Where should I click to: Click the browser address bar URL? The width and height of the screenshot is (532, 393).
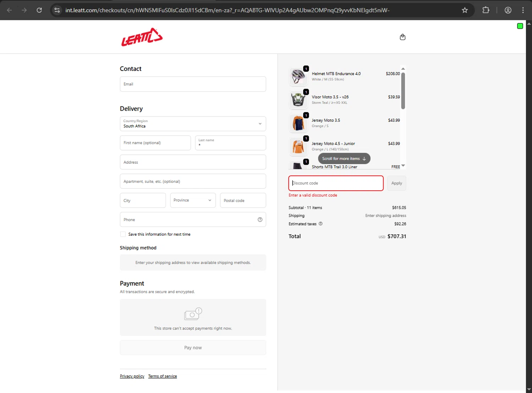pyautogui.click(x=227, y=10)
